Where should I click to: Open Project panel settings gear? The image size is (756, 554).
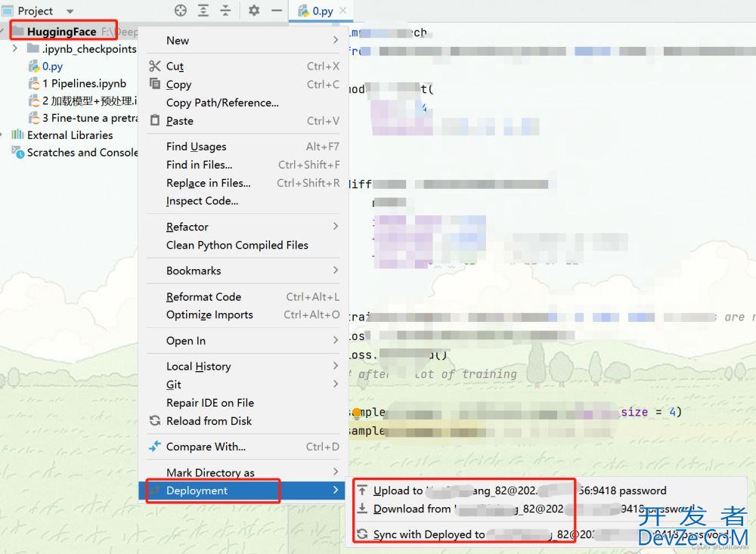254,11
